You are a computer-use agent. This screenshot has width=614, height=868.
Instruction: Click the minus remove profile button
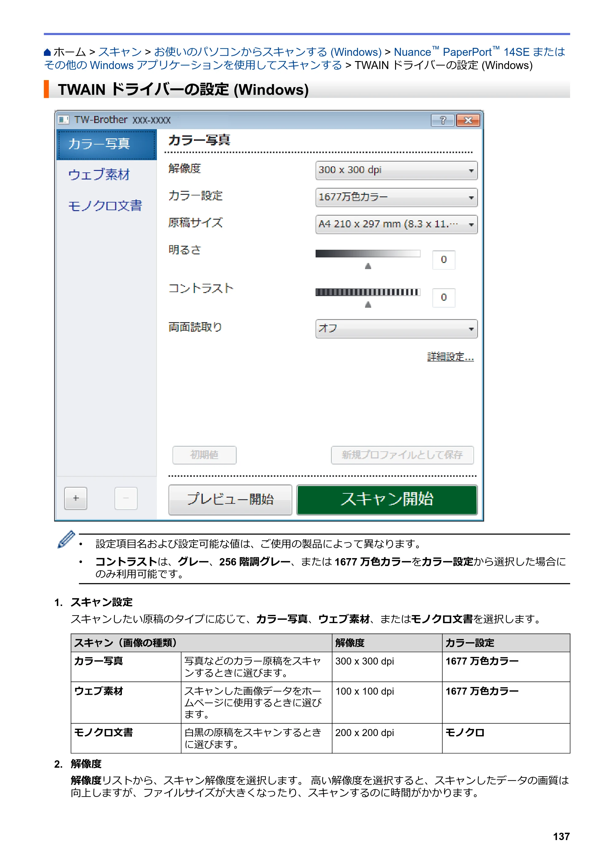126,498
